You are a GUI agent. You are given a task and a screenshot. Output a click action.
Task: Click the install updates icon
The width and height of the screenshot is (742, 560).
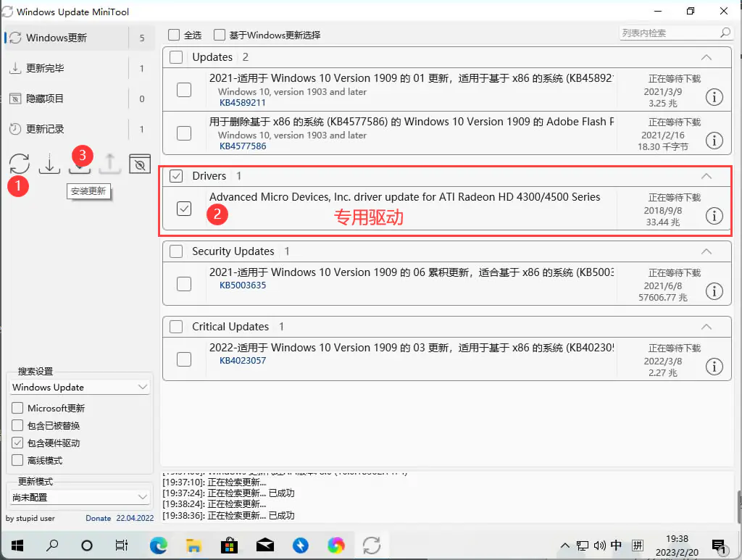[80, 165]
